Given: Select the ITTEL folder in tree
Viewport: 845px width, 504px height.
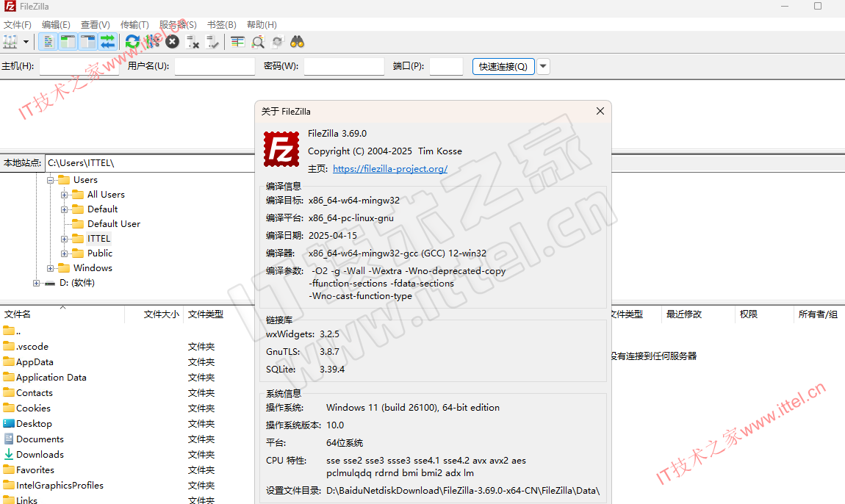Looking at the screenshot, I should coord(98,239).
